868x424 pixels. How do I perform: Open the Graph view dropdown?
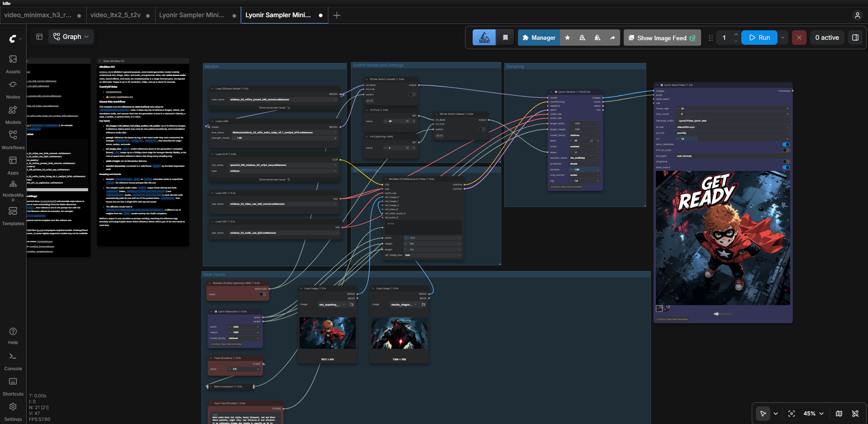point(71,37)
